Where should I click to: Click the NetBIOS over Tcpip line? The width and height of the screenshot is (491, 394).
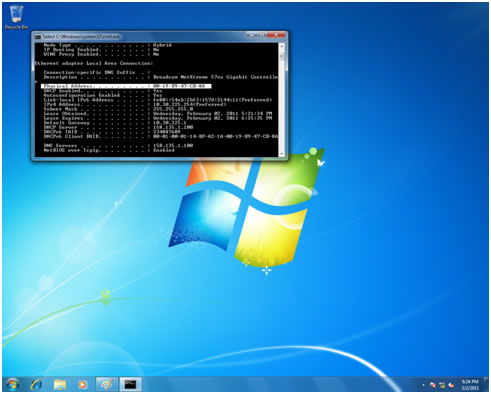click(109, 150)
